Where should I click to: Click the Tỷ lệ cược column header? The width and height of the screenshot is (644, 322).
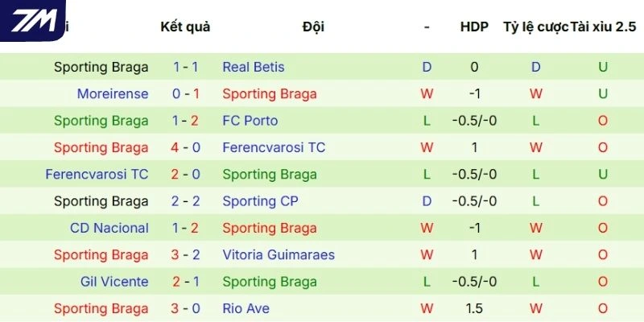[535, 27]
